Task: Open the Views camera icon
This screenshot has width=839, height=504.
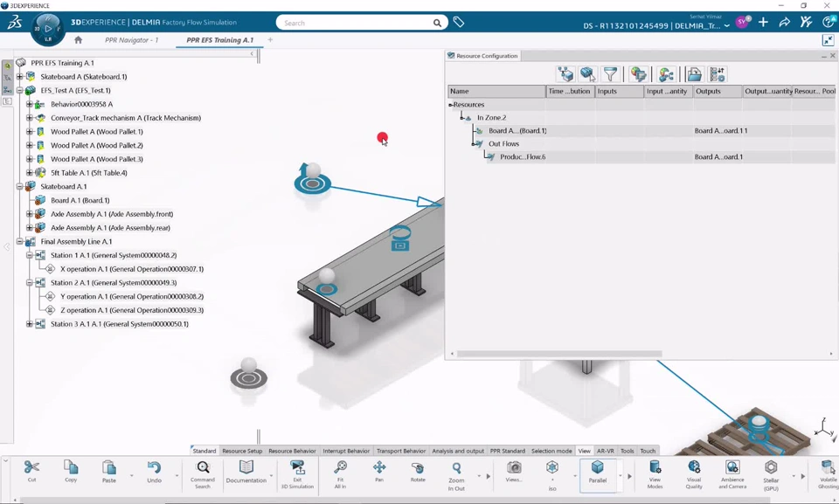Action: (514, 467)
